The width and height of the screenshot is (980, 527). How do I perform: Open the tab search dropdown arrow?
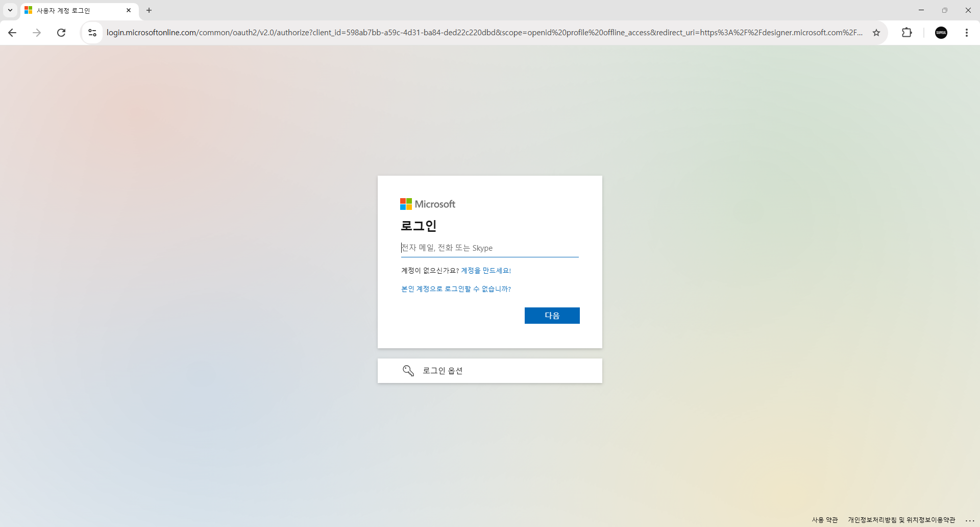click(x=10, y=10)
